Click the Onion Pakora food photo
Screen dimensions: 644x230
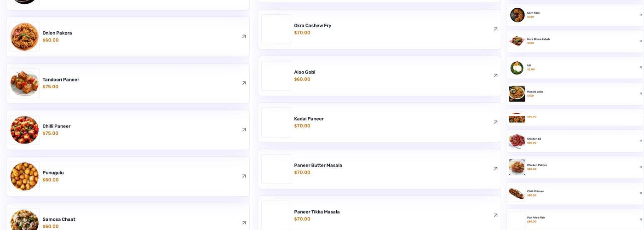tap(24, 37)
